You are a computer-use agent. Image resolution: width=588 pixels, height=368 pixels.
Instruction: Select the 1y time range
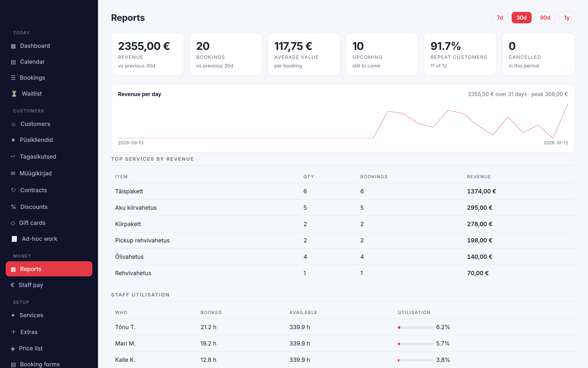tap(567, 18)
